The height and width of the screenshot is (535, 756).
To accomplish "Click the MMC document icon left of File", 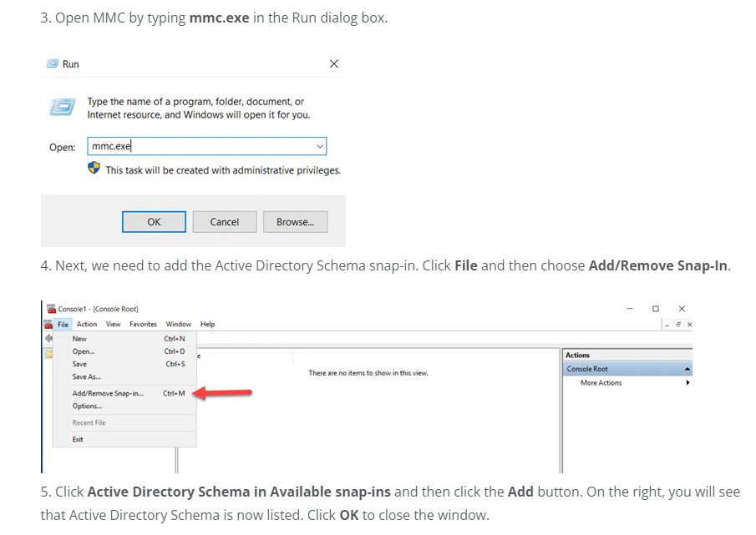I will point(48,324).
